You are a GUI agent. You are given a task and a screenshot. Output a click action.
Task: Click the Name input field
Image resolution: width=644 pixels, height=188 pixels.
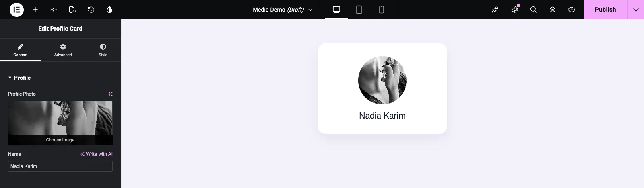(60, 166)
